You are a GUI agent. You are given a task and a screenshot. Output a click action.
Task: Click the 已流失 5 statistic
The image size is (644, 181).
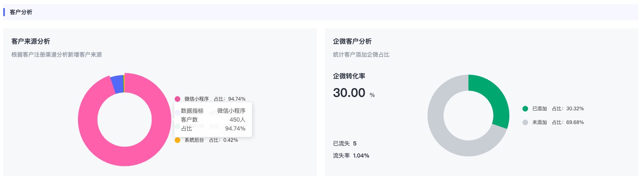click(345, 143)
